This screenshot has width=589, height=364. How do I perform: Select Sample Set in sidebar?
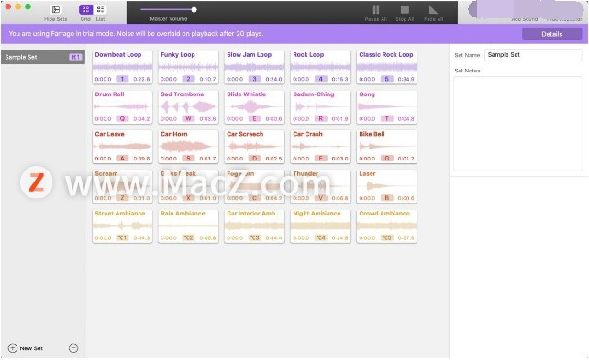43,57
